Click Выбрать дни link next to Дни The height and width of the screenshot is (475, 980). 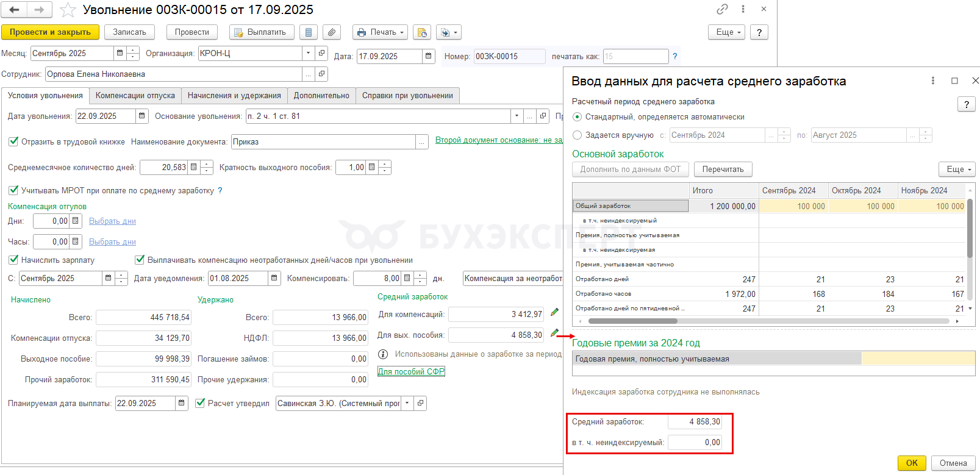click(112, 221)
